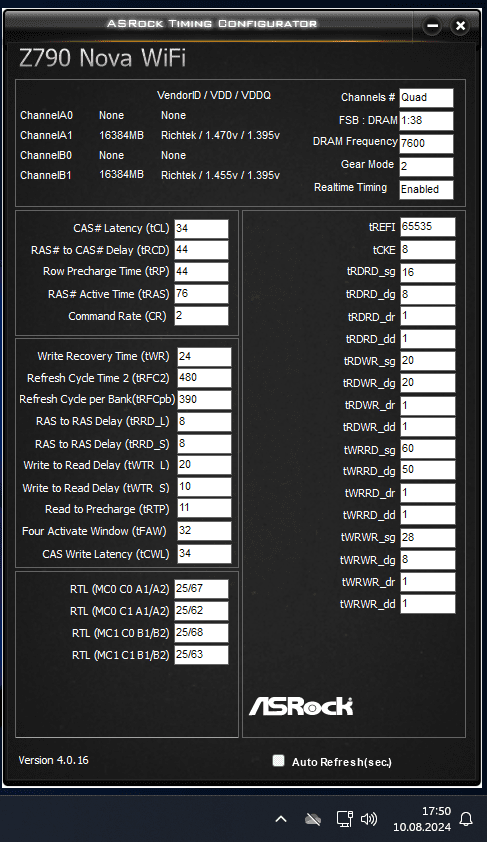Select the tRDRD_dr value field
487x842 pixels.
tap(428, 316)
